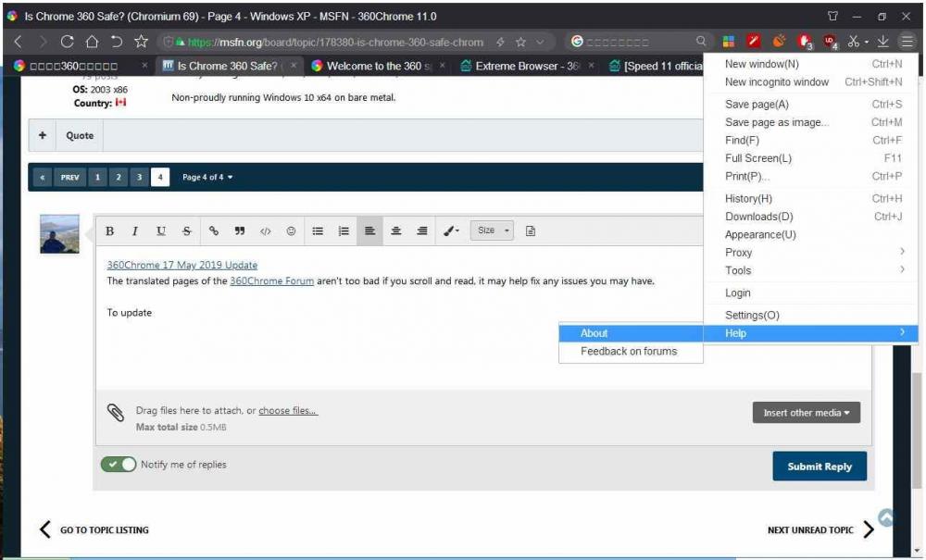Click Feedback on forums
This screenshot has width=926, height=560.
[631, 351]
